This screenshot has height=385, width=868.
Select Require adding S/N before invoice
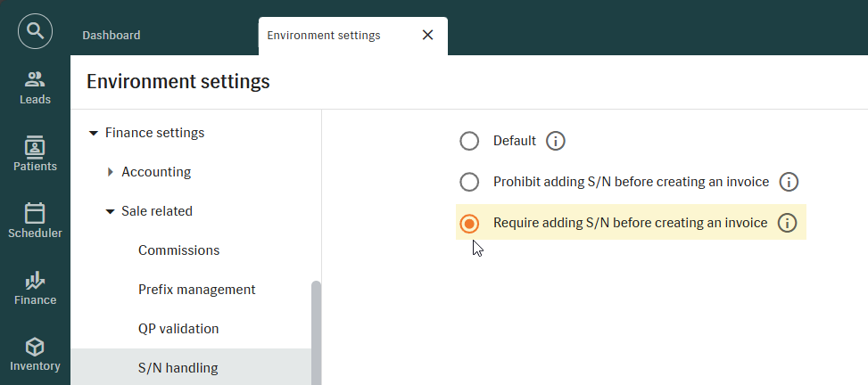point(469,223)
